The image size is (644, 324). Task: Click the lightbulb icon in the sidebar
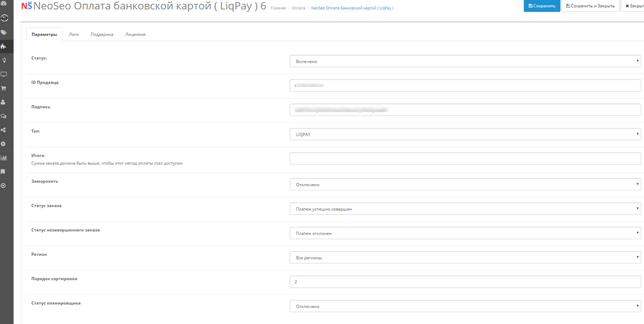click(4, 60)
